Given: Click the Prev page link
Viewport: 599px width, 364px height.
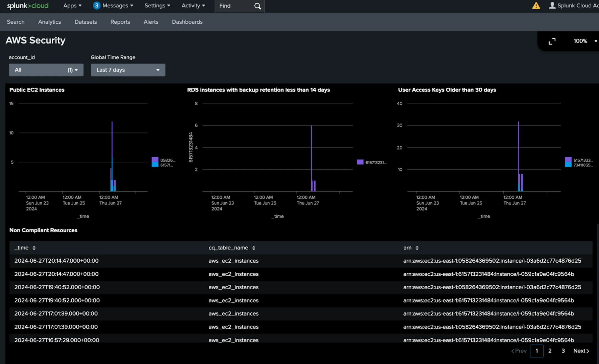Looking at the screenshot, I should 519,351.
